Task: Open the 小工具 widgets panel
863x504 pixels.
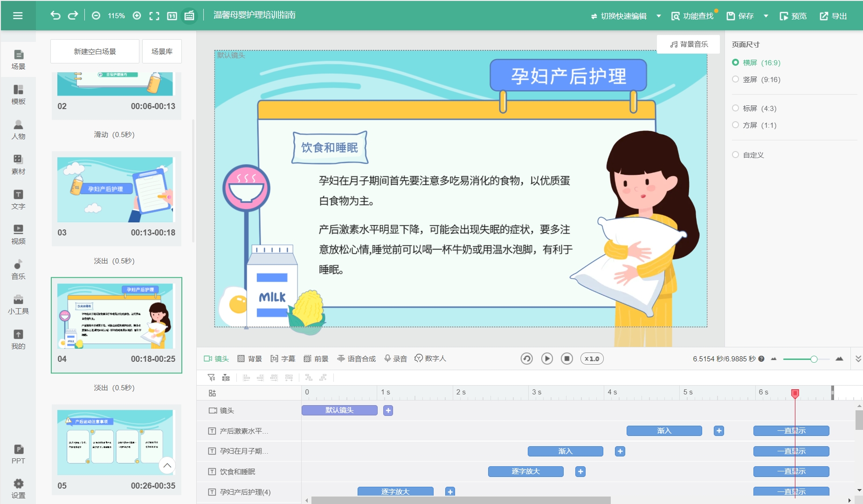Action: [18, 304]
